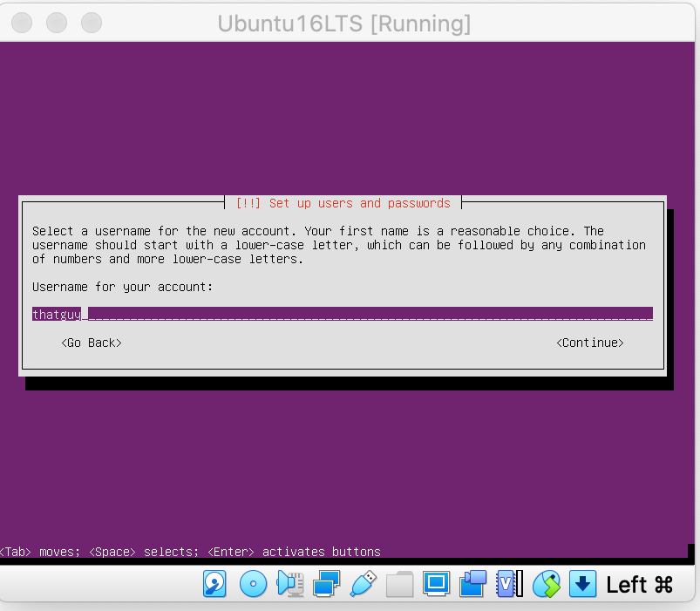
Task: Click the 'Set up users and passwords' heading
Action: (343, 203)
